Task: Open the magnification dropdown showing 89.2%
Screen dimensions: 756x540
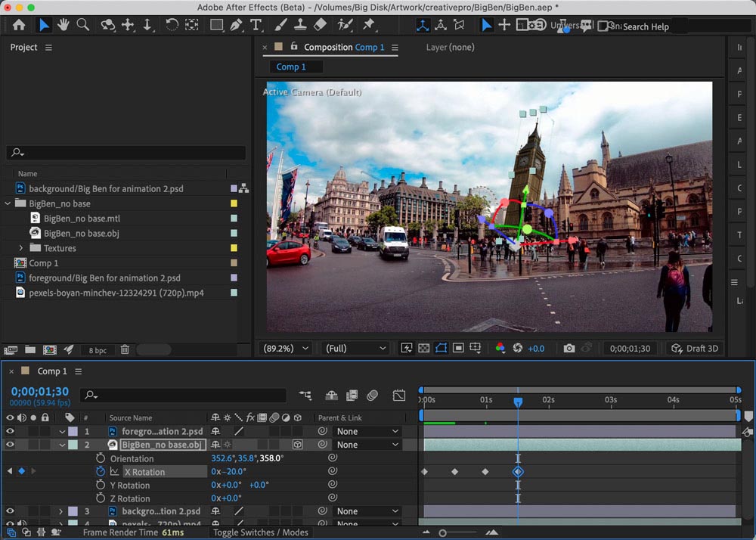Action: coord(286,348)
